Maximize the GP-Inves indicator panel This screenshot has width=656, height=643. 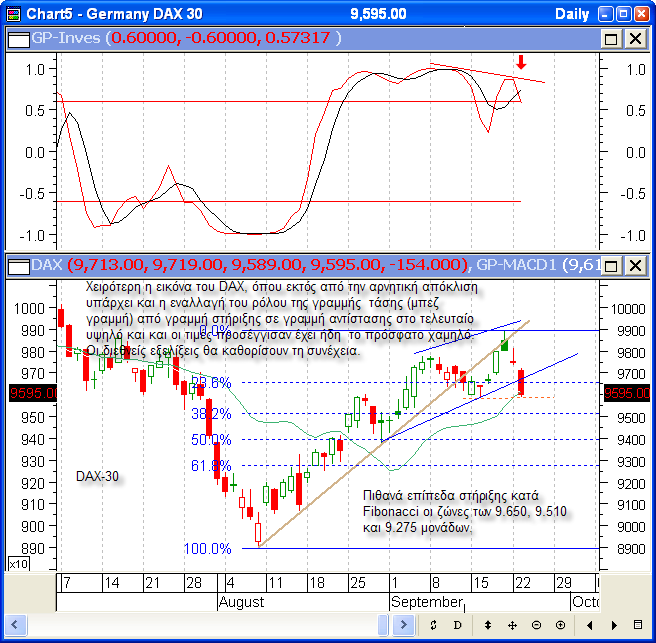(610, 38)
